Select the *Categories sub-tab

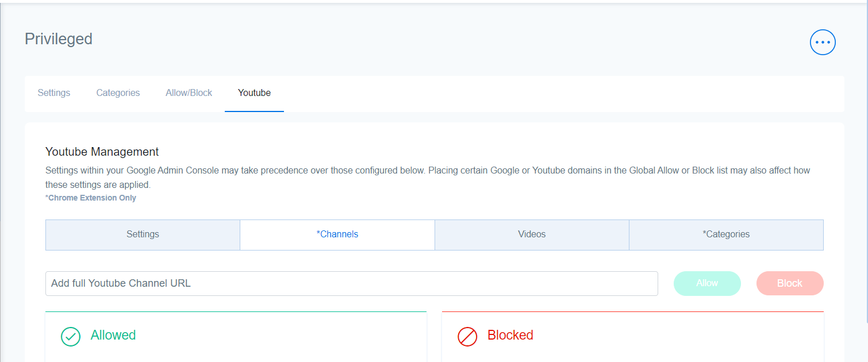point(726,234)
